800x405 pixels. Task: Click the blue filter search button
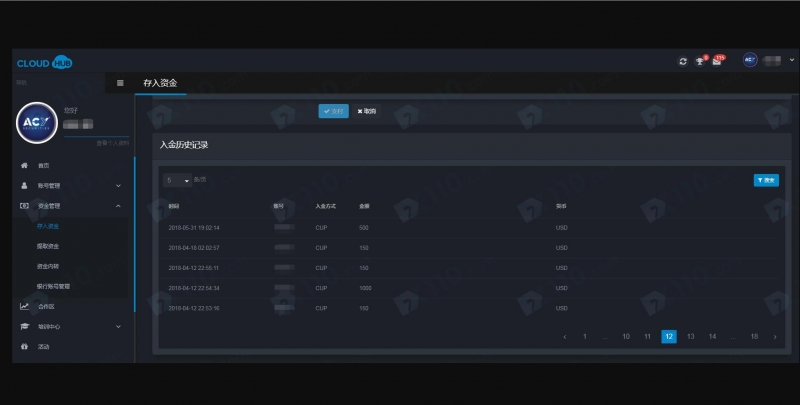pyautogui.click(x=765, y=180)
